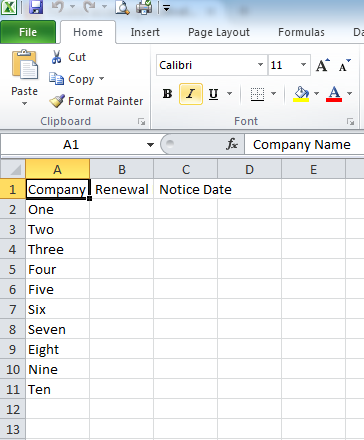Open the Insert ribbon tab
The image size is (364, 440).
(x=145, y=32)
